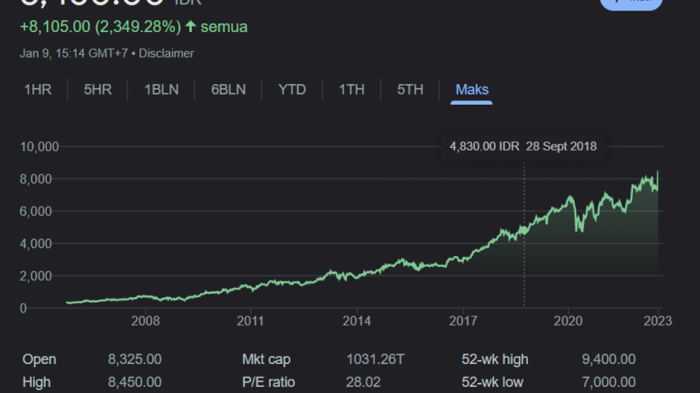Click the 2023 x-axis label

(658, 321)
